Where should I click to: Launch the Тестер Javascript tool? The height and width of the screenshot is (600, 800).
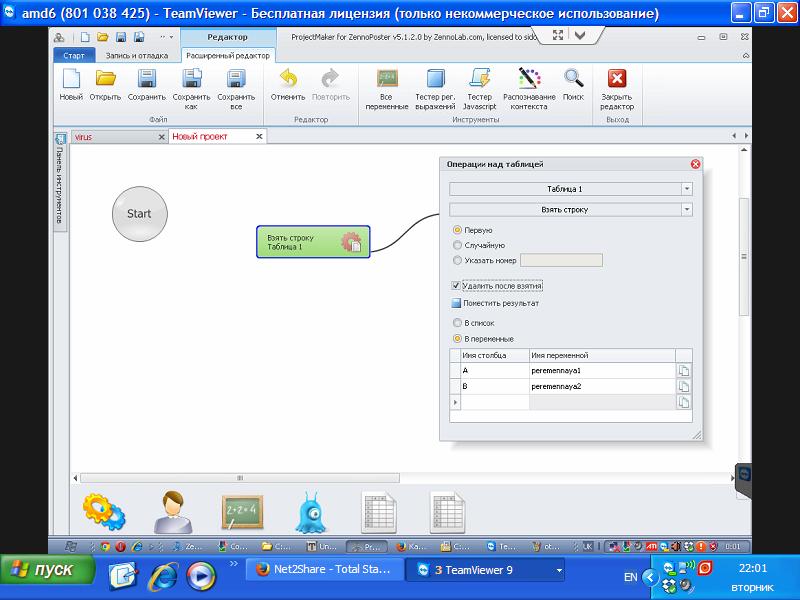(x=480, y=89)
